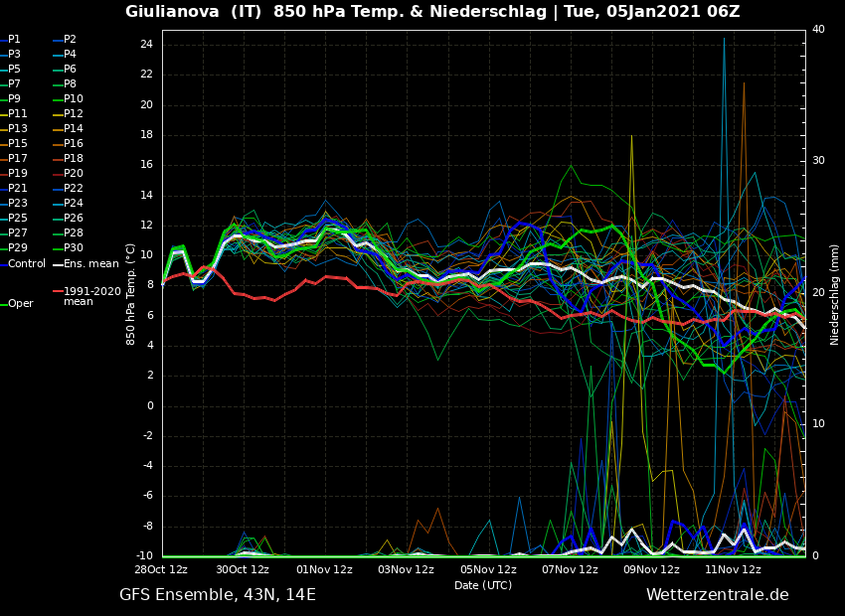
Task: Click the Control run legend label
Action: click(x=26, y=264)
